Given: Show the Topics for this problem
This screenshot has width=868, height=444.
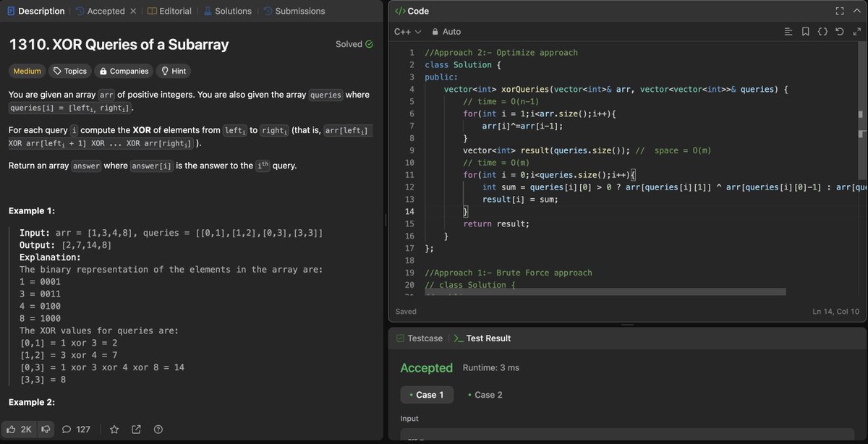Looking at the screenshot, I should point(70,71).
